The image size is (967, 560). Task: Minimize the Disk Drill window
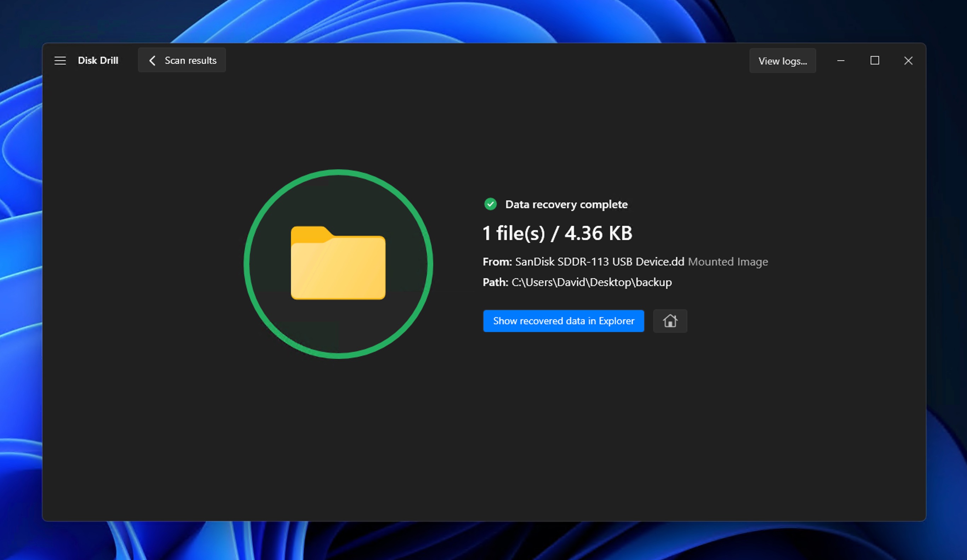pos(841,61)
